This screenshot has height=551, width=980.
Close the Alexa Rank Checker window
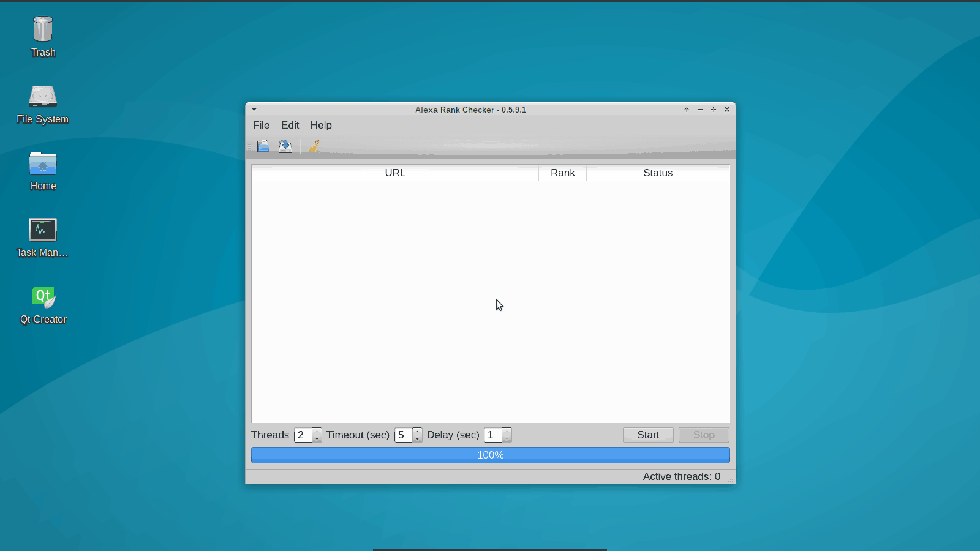tap(727, 110)
